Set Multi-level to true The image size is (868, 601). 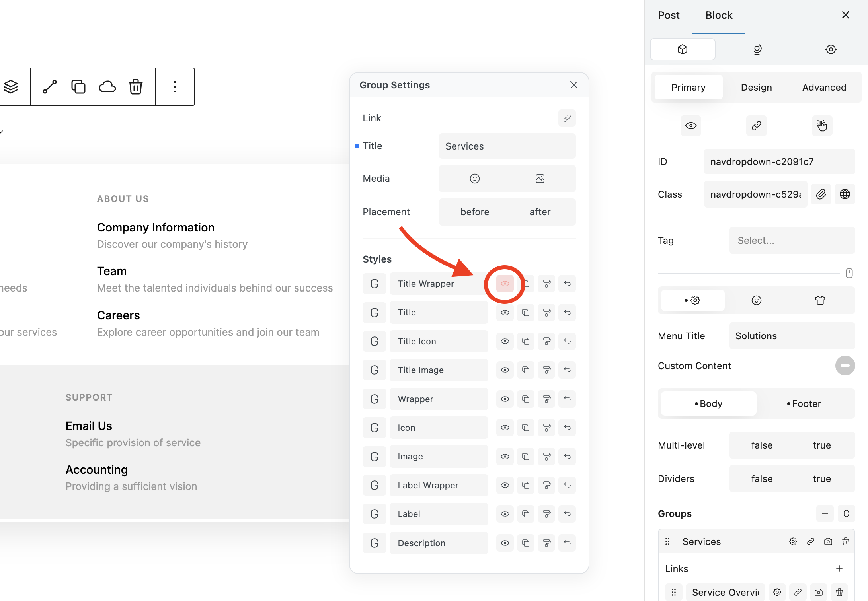pos(821,445)
